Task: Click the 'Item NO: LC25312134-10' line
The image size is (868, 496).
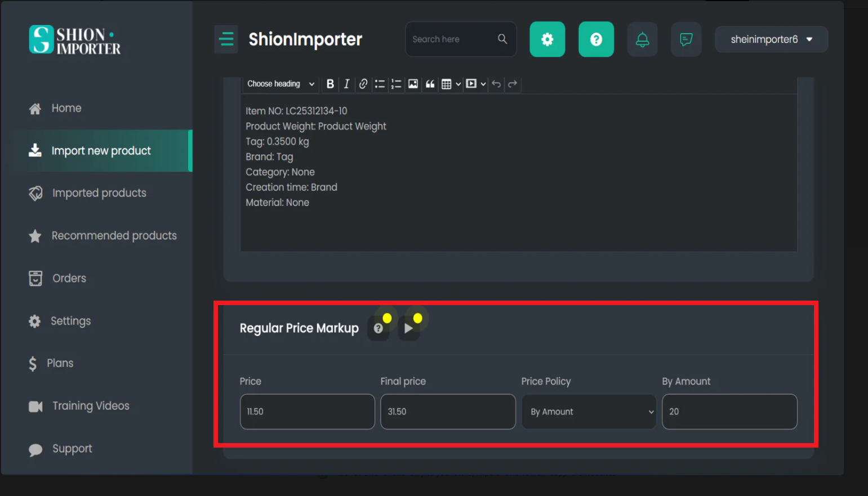Action: 296,111
